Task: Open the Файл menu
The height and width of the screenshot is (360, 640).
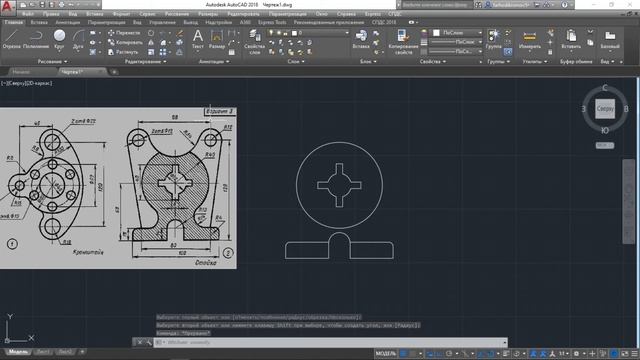Action: click(x=28, y=14)
